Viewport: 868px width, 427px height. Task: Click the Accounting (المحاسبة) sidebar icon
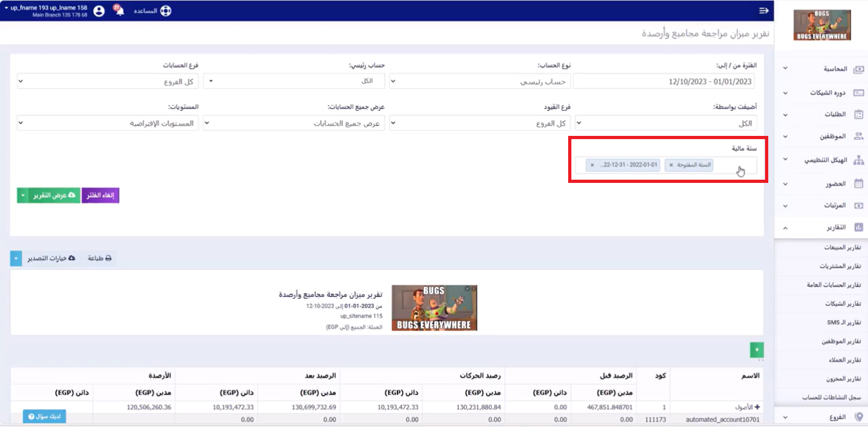click(x=858, y=69)
